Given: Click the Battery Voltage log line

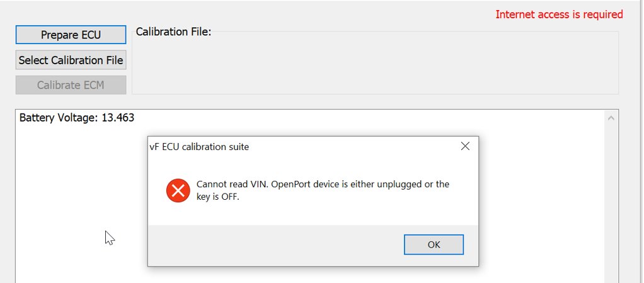Looking at the screenshot, I should pos(77,118).
